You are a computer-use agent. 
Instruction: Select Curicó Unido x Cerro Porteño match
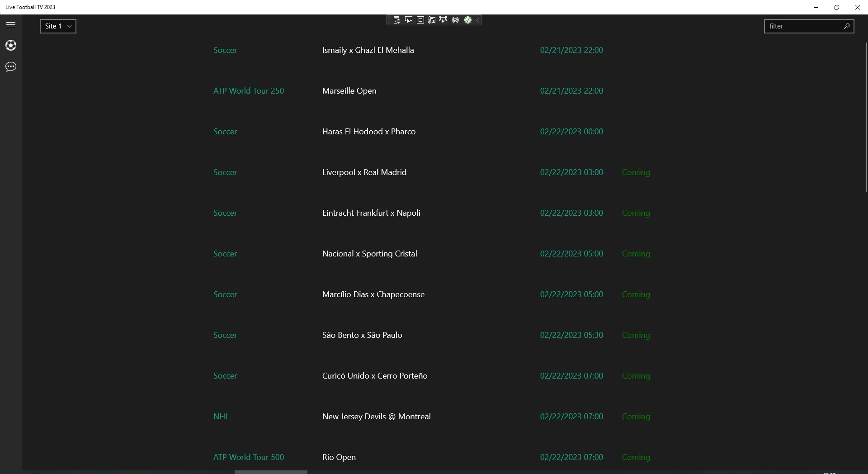point(375,376)
